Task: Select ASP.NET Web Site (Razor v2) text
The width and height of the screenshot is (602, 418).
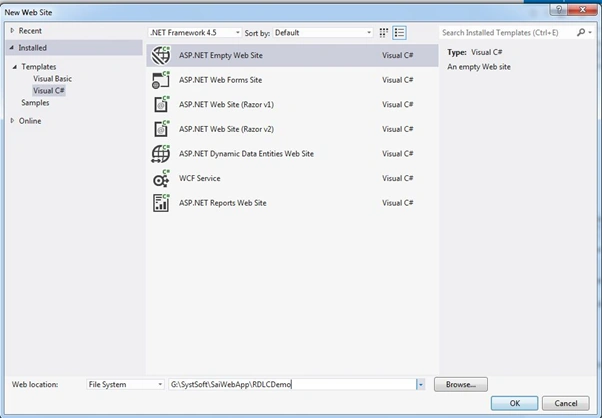Action: point(226,129)
